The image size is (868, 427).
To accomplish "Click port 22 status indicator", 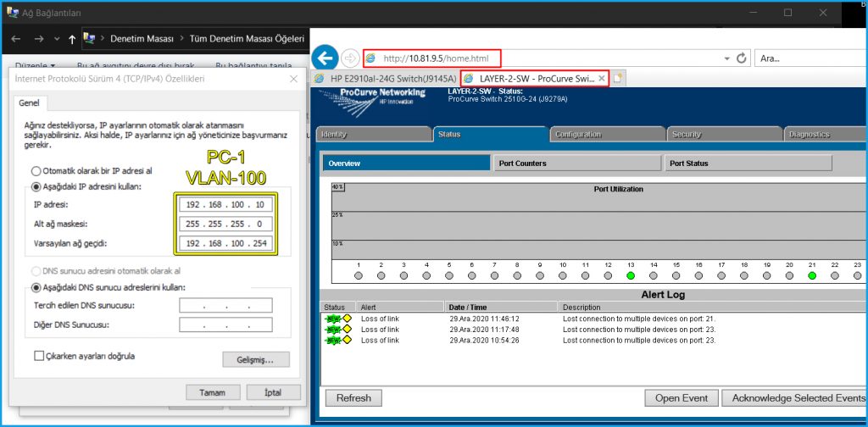I will [x=835, y=275].
